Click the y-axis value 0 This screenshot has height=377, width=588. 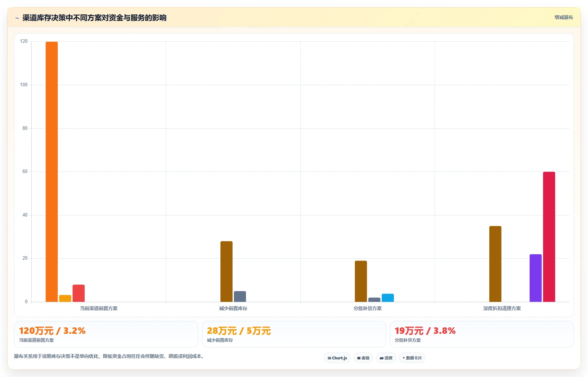click(x=26, y=302)
